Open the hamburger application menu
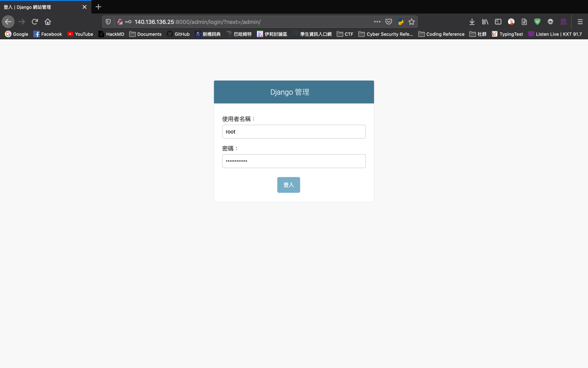Screen dimensions: 588x368 pyautogui.click(x=580, y=22)
